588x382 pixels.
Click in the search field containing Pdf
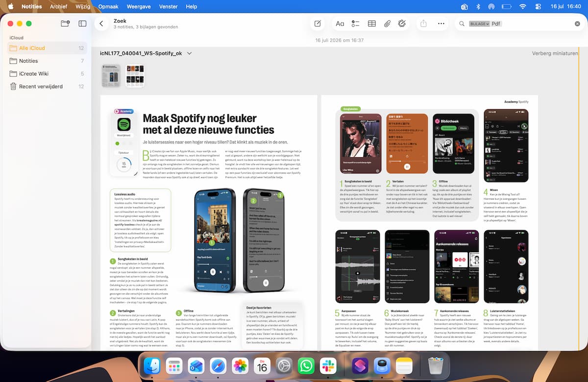(x=520, y=24)
